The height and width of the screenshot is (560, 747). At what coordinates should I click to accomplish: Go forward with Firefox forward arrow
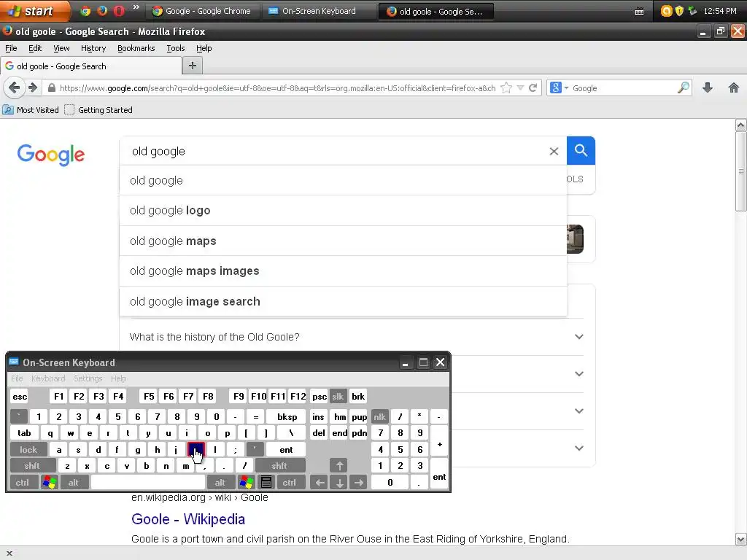click(33, 87)
